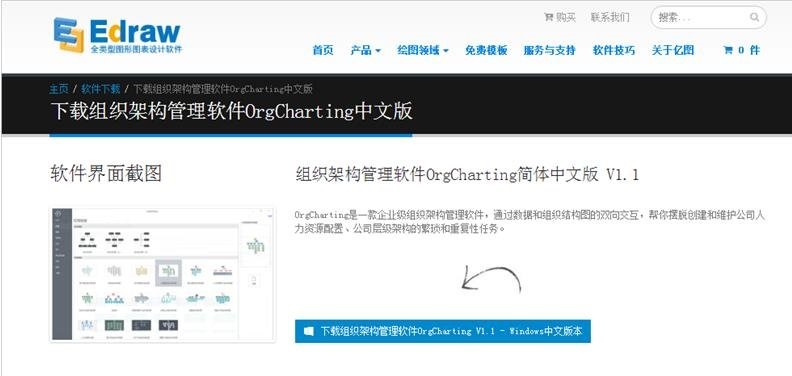Click the OrgCharting V1.1 Windows download button

click(442, 331)
